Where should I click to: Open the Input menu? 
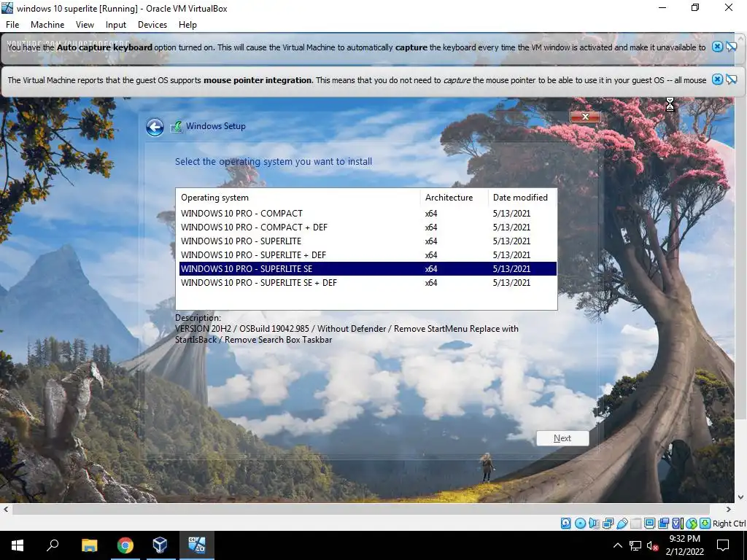point(116,25)
